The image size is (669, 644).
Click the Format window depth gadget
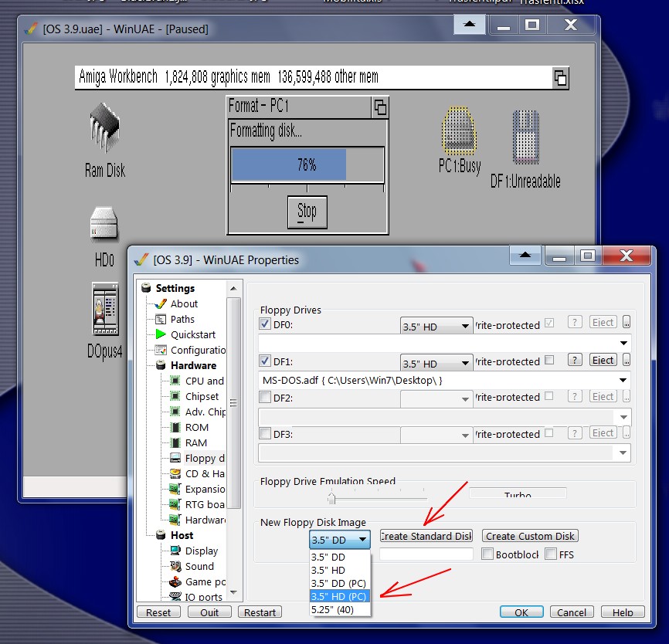tap(379, 107)
